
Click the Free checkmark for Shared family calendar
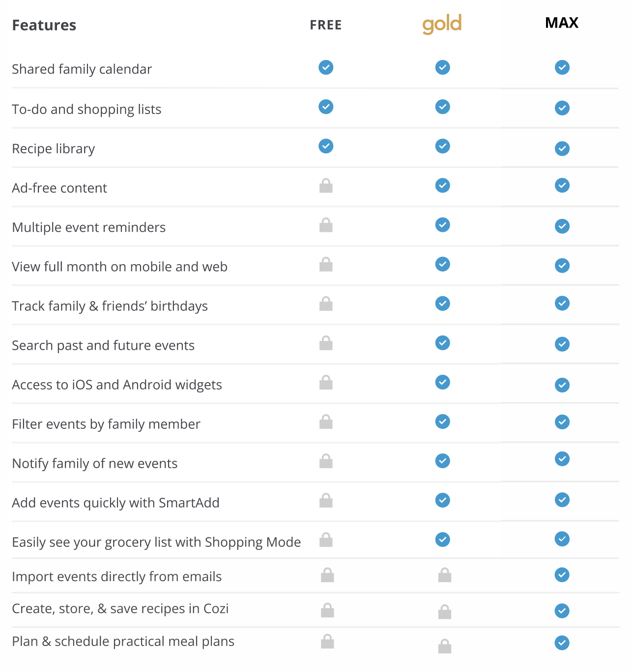(x=326, y=67)
